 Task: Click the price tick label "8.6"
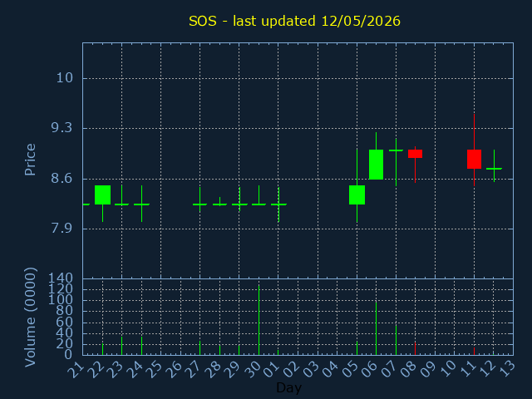pyautogui.click(x=62, y=178)
